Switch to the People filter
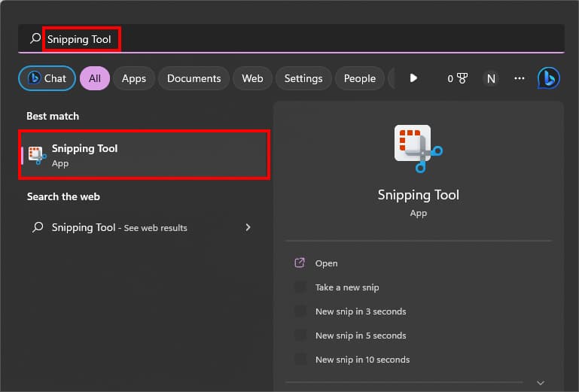Screen dimensions: 579x392 tap(360, 78)
